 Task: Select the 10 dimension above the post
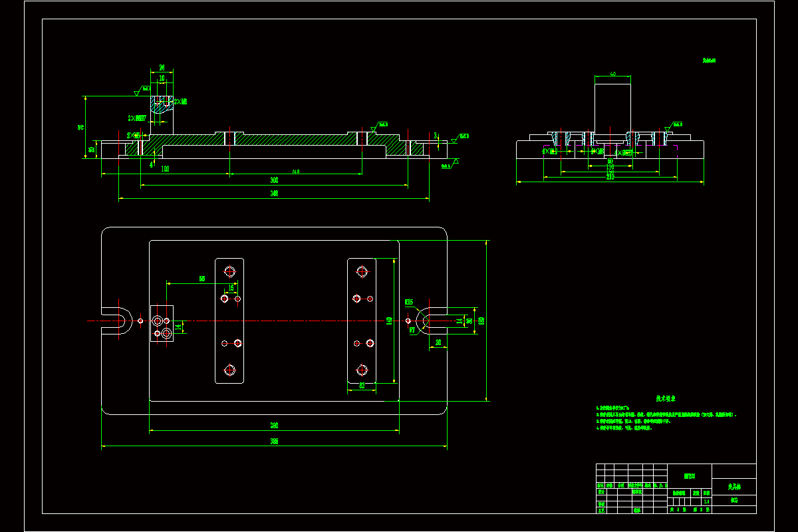pos(162,78)
